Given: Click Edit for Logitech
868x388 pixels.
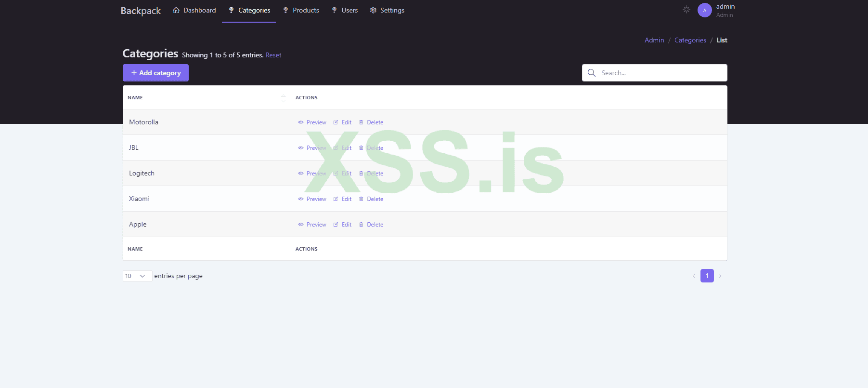Looking at the screenshot, I should coord(342,174).
